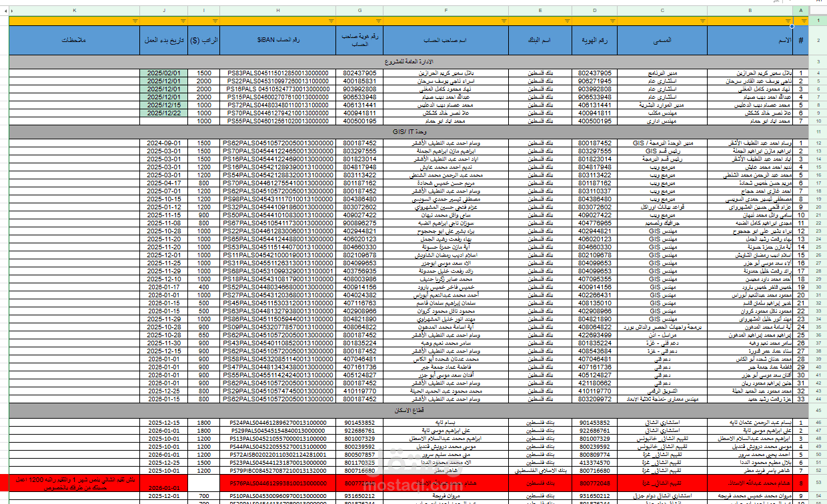Viewport: 827px width, 504px height.
Task: Click the date cell 2025-10-15
Action: coord(164,199)
